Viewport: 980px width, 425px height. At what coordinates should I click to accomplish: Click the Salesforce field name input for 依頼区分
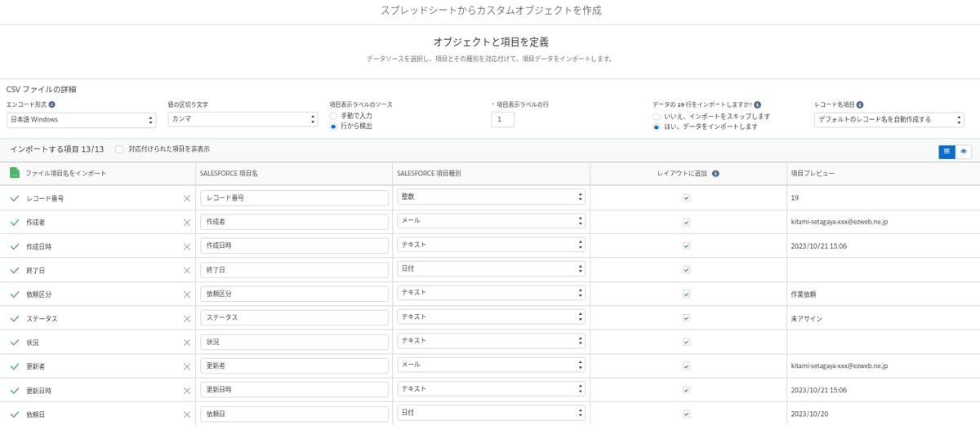[294, 294]
